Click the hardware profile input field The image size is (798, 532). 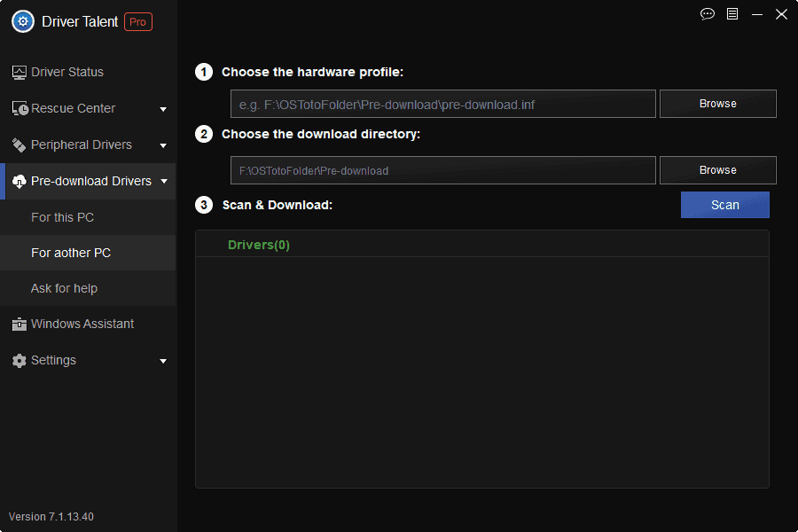[442, 104]
